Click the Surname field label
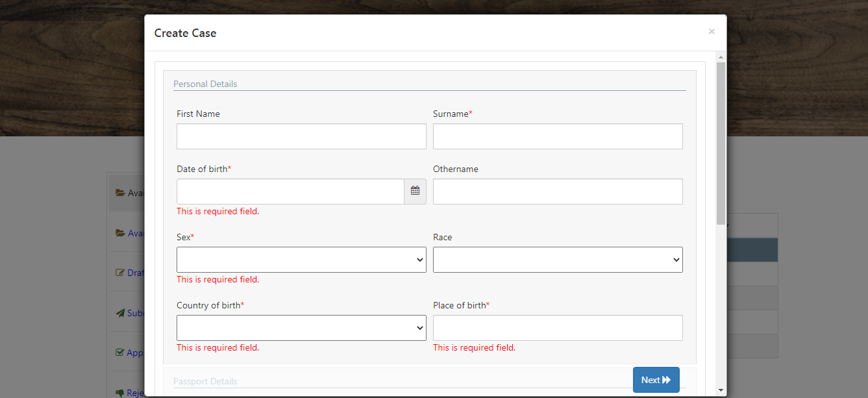Screen dimensions: 868x398 (453, 114)
